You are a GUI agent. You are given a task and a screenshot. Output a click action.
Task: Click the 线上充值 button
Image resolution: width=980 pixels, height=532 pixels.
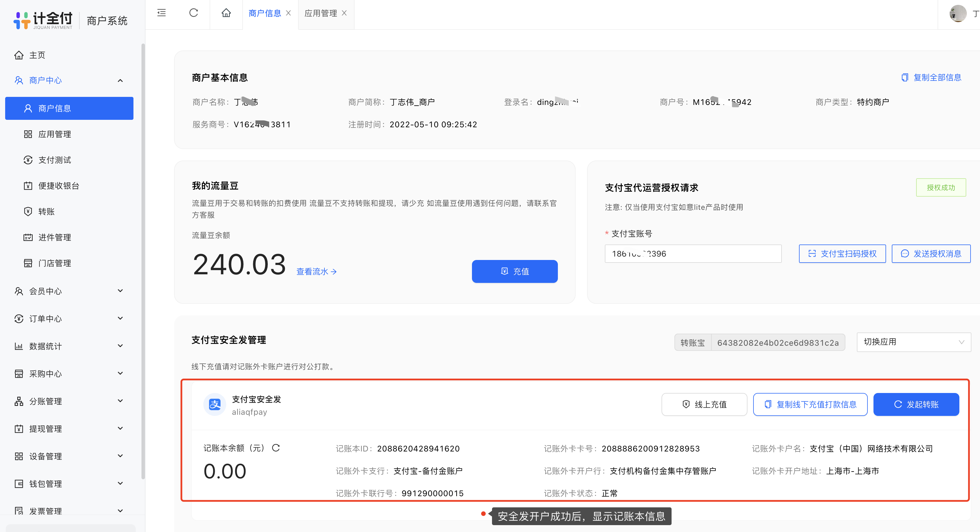pos(704,404)
